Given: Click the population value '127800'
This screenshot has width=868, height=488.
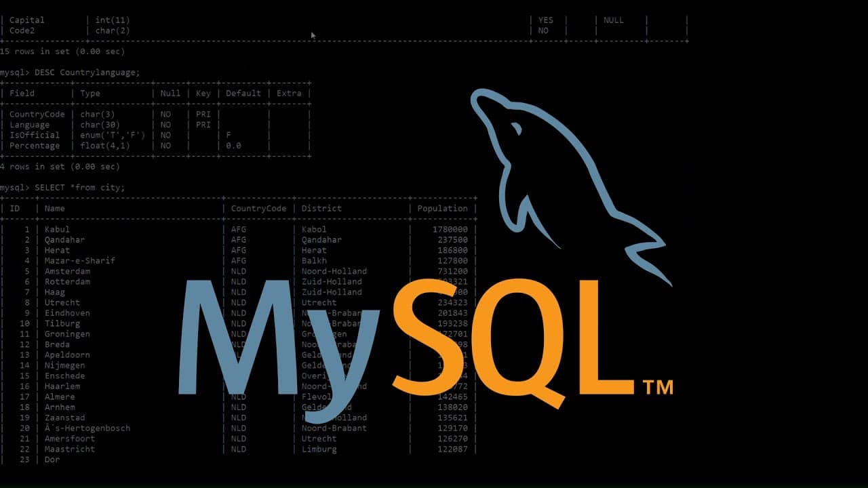Looking at the screenshot, I should (453, 261).
